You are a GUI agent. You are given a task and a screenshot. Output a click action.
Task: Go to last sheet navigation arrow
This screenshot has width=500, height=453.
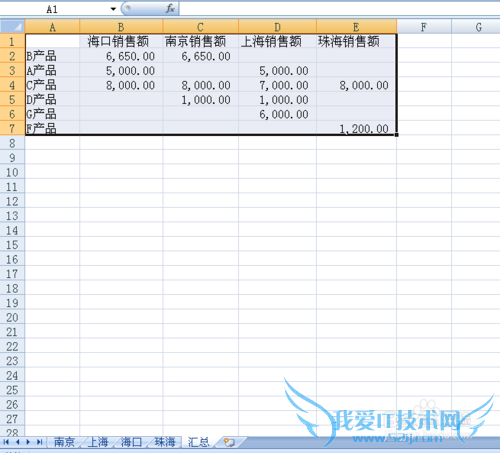coord(39,442)
